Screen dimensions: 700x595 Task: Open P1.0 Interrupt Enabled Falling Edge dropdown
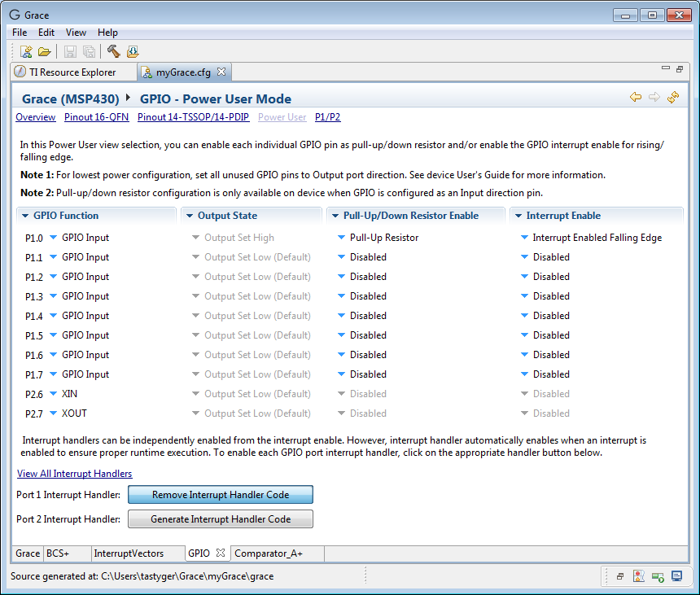point(525,238)
